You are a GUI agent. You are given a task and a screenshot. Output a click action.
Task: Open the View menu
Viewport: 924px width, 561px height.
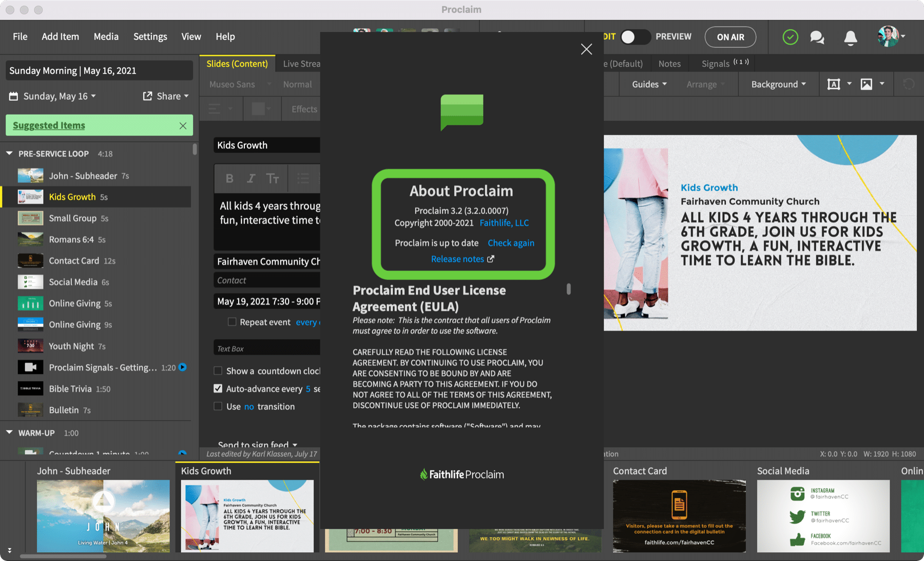click(191, 36)
